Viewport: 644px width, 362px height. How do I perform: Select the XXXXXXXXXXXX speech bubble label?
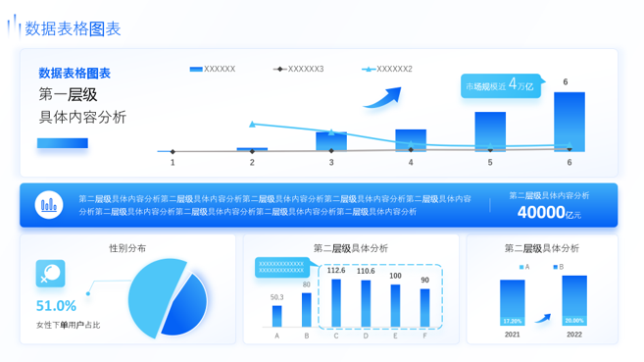[281, 267]
